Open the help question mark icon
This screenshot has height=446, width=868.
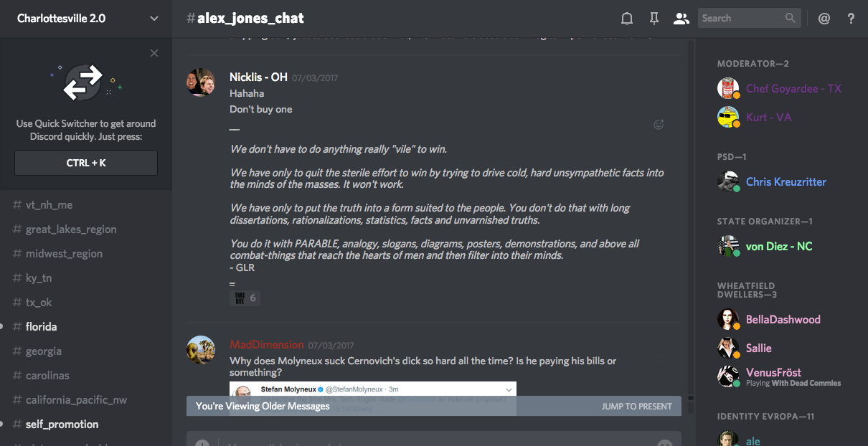coord(851,19)
